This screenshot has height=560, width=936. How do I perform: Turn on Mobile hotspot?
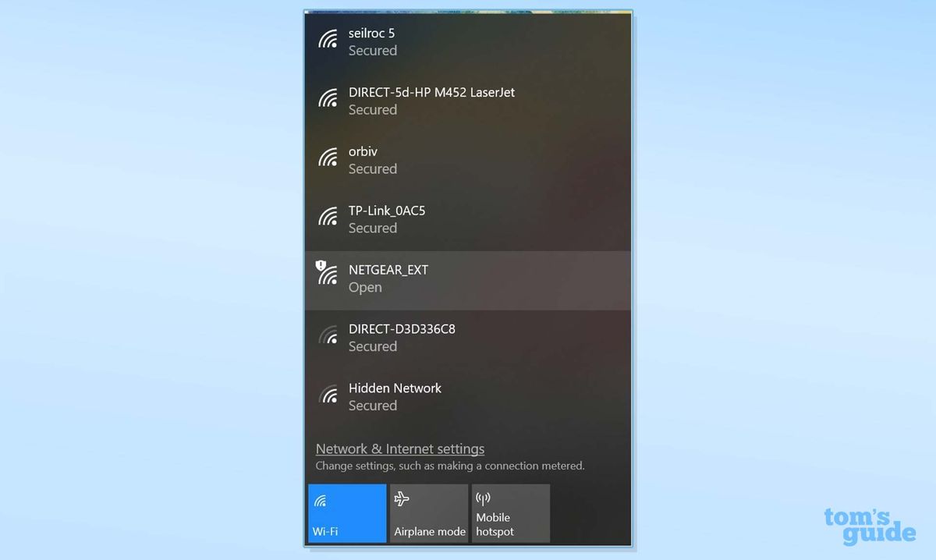[510, 512]
